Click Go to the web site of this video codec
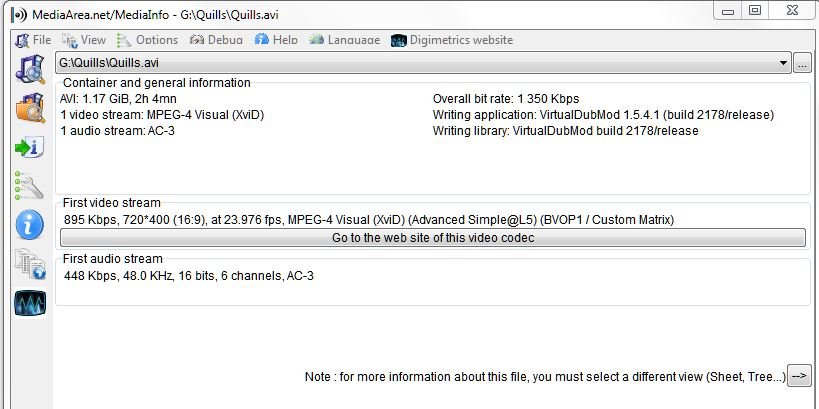The image size is (819, 409). (432, 238)
